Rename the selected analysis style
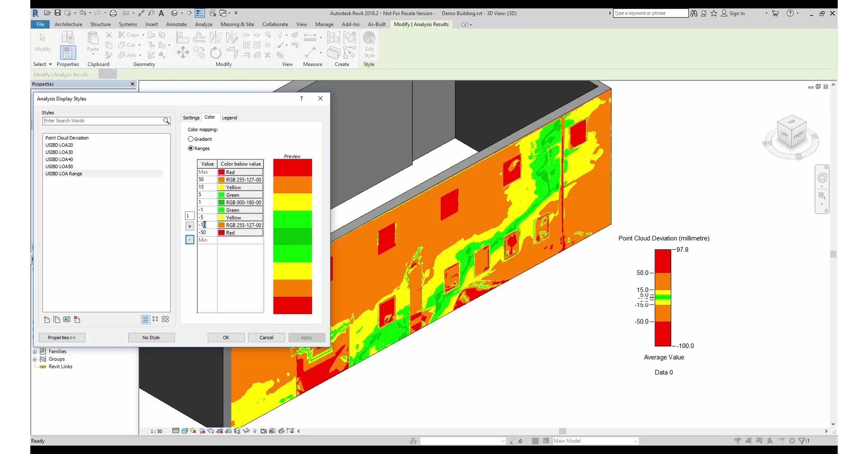 click(66, 319)
